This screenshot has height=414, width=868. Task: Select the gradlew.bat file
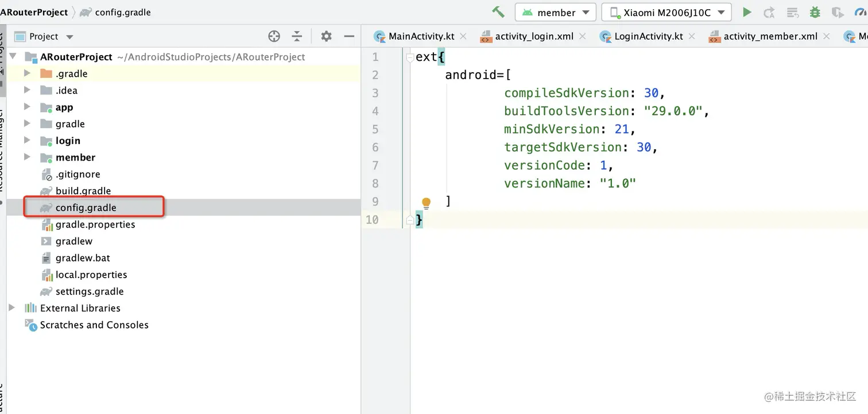point(83,258)
